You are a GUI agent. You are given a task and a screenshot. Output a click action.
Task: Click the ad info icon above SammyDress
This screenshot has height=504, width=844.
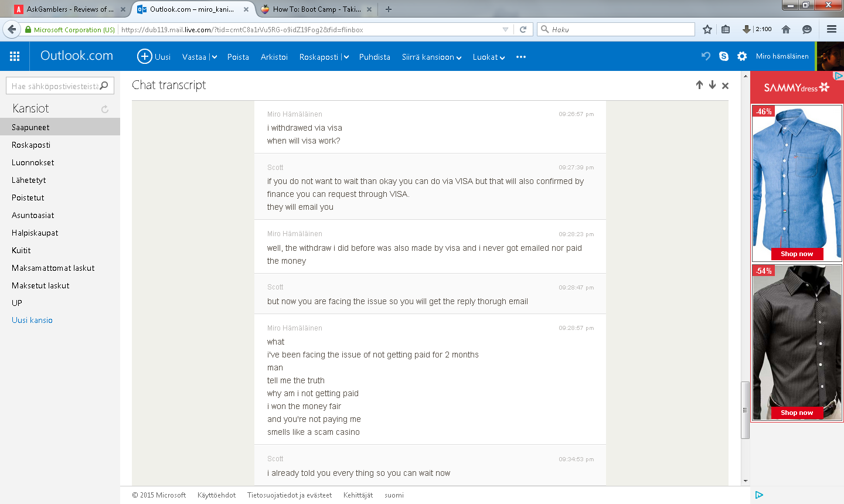[x=839, y=76]
